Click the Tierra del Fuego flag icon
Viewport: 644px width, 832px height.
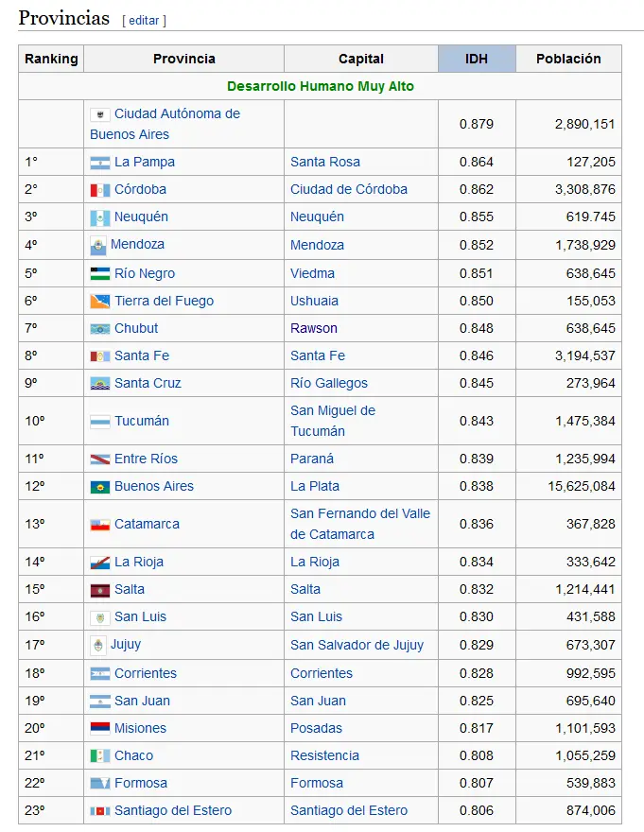point(100,302)
